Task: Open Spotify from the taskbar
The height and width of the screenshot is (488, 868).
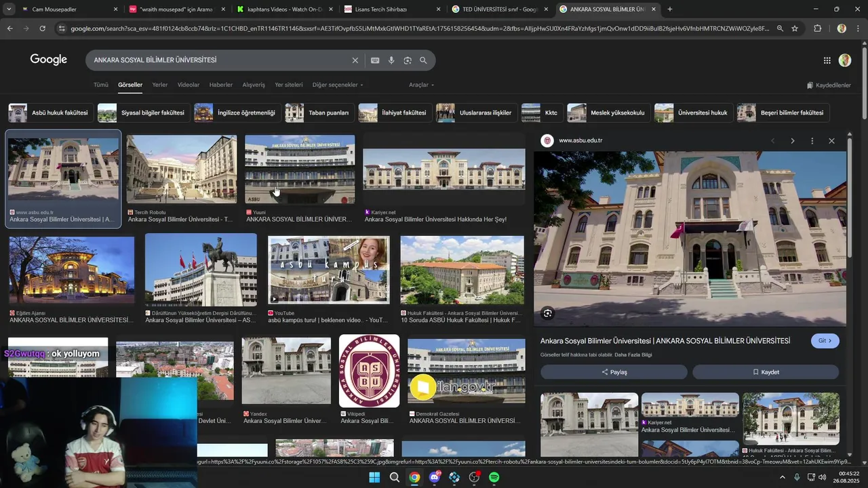Action: [x=494, y=477]
